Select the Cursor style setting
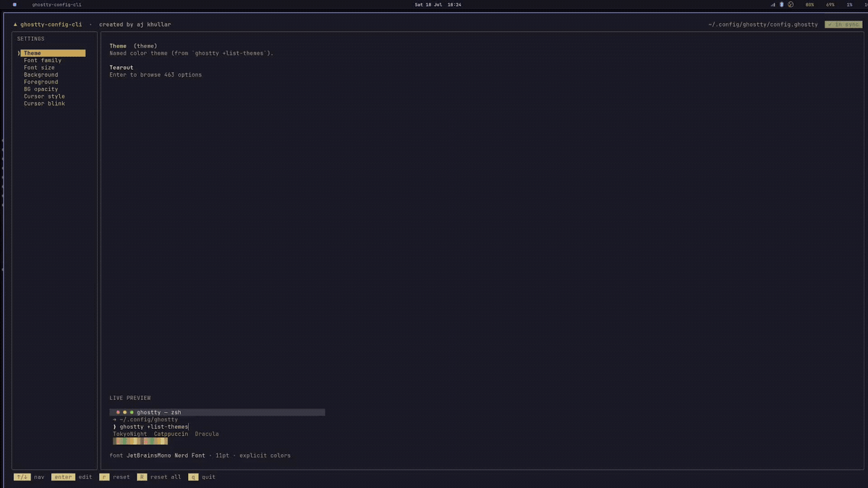Screen dimensions: 868x488 click(44, 97)
